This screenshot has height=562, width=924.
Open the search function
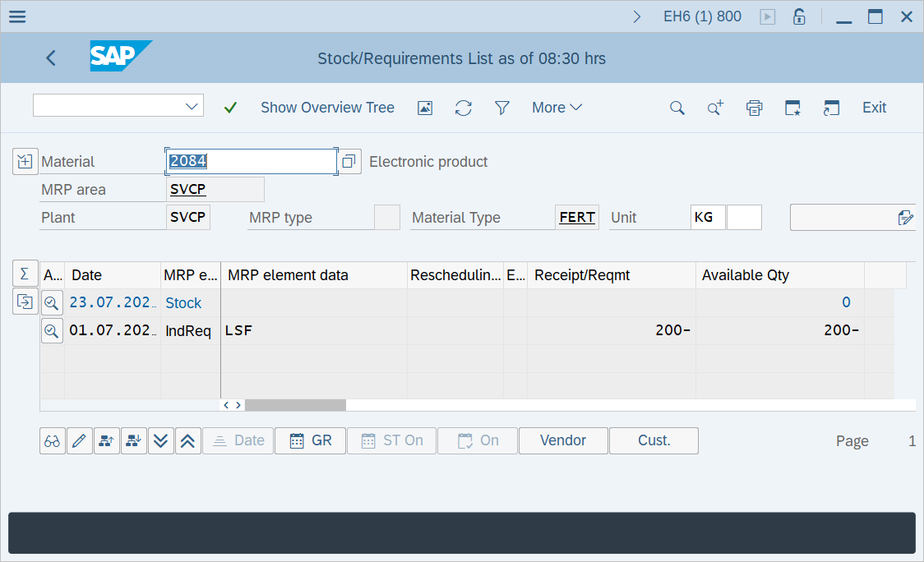point(677,108)
